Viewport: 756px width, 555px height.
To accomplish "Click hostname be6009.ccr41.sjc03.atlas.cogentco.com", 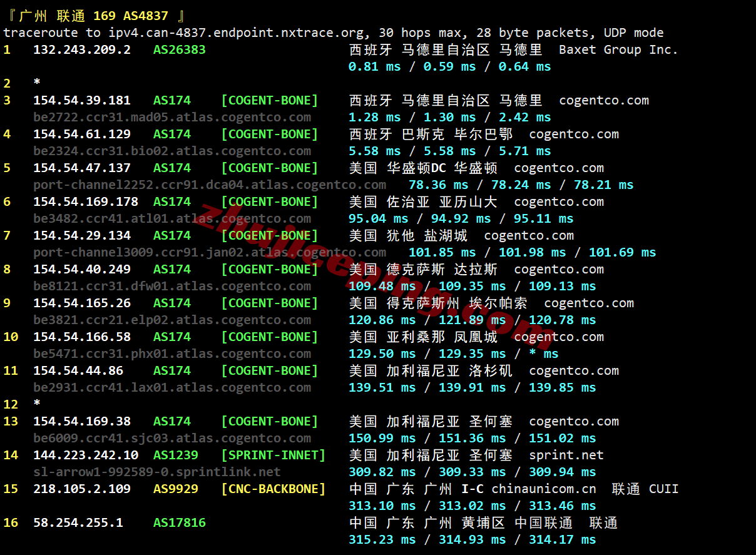I will click(x=172, y=438).
